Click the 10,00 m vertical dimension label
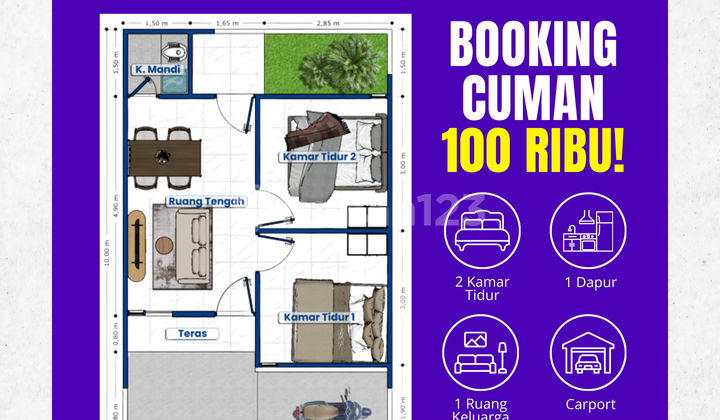The image size is (720, 420). click(107, 253)
